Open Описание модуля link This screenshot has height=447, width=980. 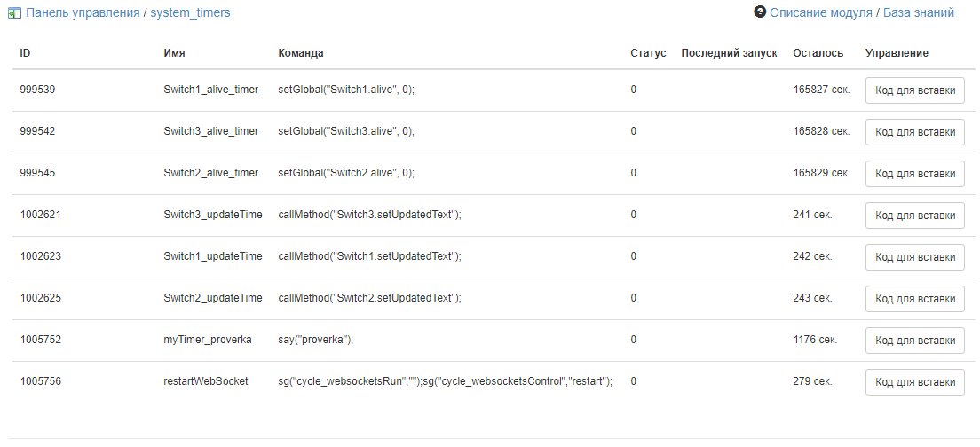pyautogui.click(x=820, y=13)
